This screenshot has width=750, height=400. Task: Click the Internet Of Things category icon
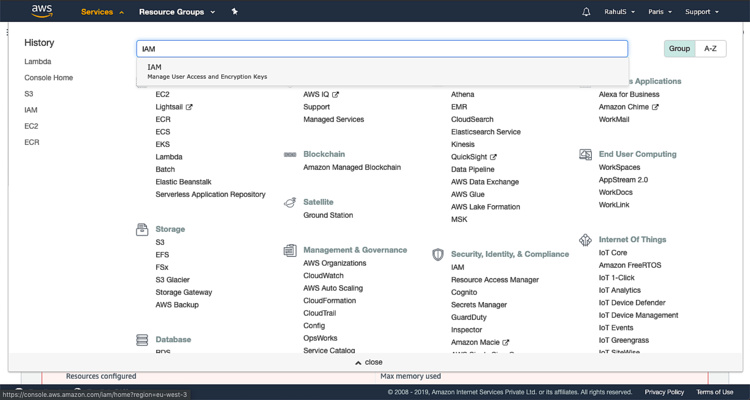pyautogui.click(x=585, y=240)
